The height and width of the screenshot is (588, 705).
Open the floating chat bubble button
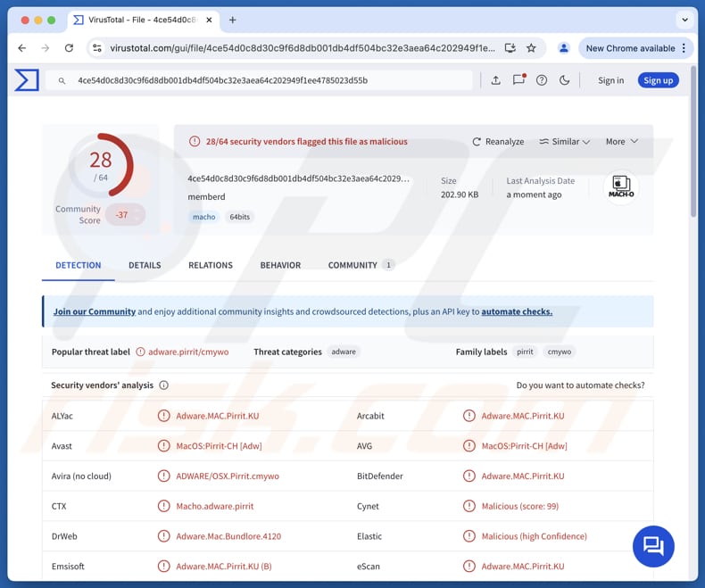(x=653, y=545)
